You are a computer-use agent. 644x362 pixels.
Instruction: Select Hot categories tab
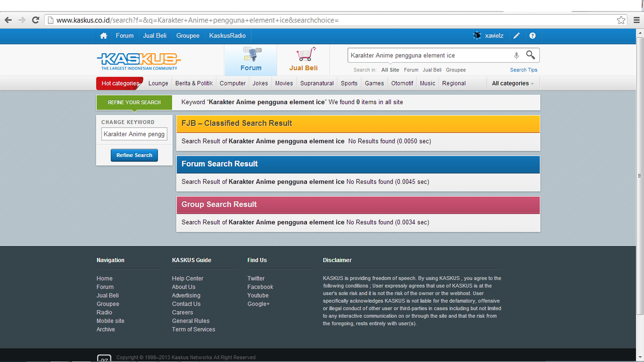[x=120, y=83]
